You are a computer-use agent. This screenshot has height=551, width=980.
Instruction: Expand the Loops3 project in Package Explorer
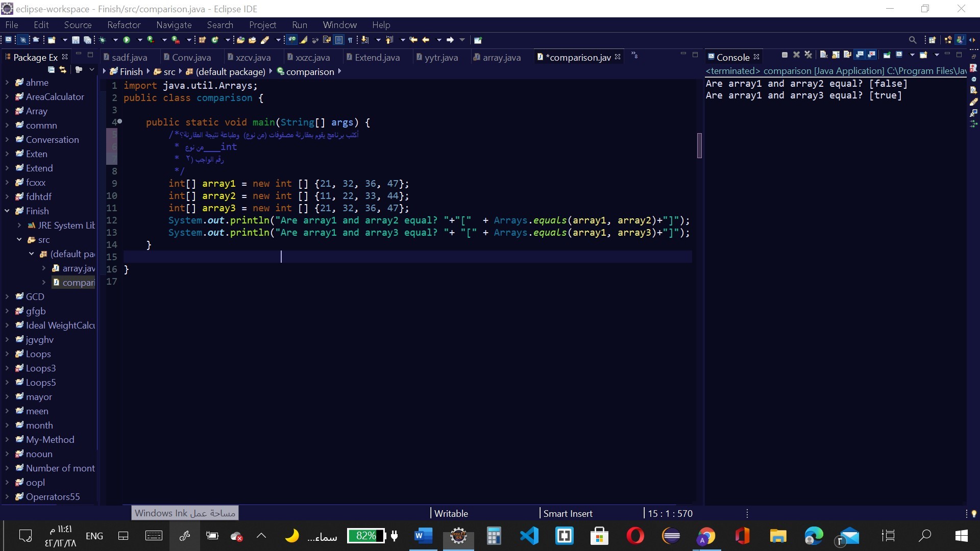coord(7,368)
